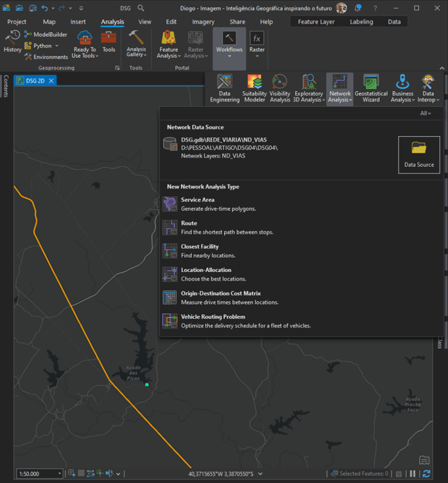Expand the All filter dropdown
The width and height of the screenshot is (448, 483).
pos(425,114)
